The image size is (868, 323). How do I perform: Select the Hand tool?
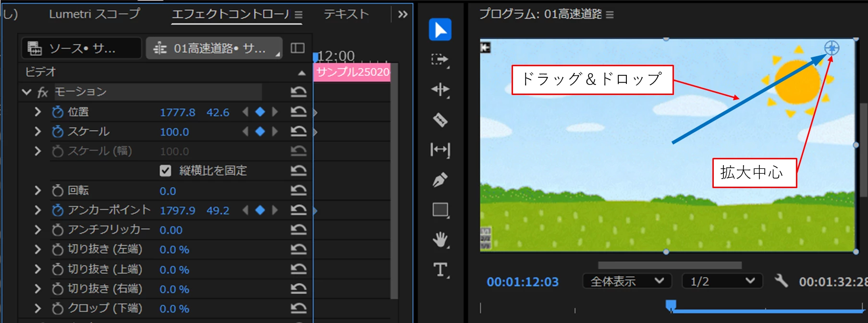tap(440, 239)
